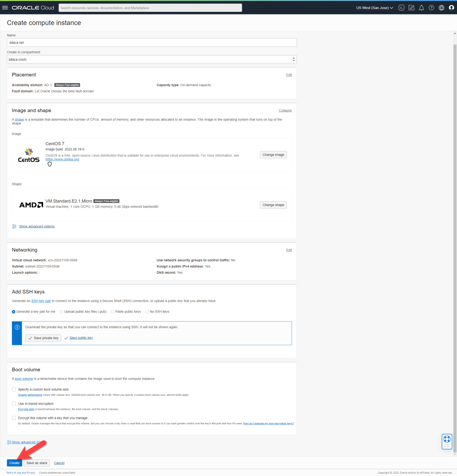Click the Boot volume heading
This screenshot has width=457, height=476.
[x=26, y=370]
